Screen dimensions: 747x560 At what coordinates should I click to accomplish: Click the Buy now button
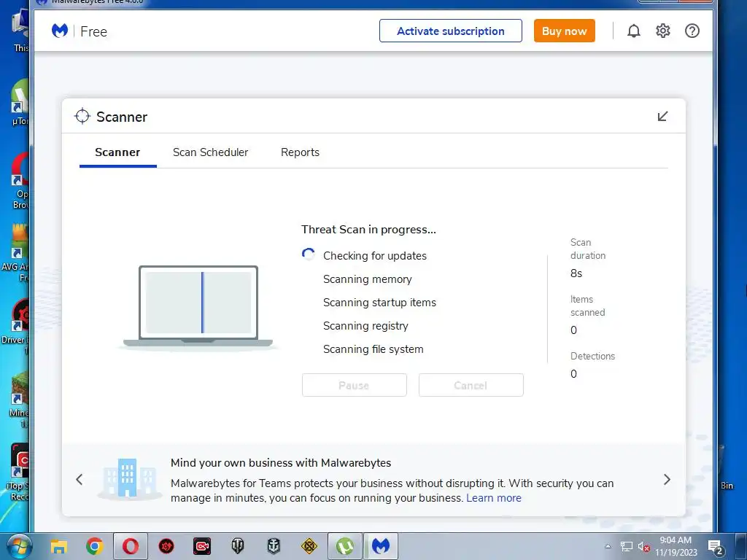tap(565, 31)
